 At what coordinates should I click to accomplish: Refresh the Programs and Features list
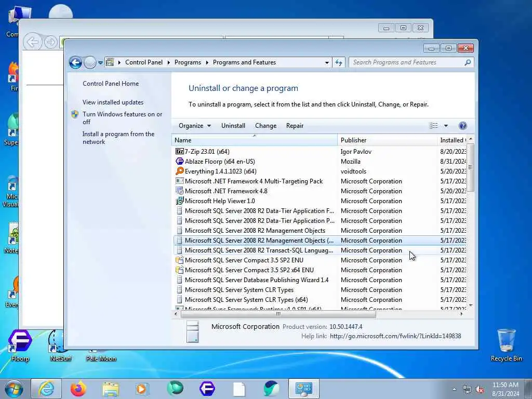(x=339, y=62)
